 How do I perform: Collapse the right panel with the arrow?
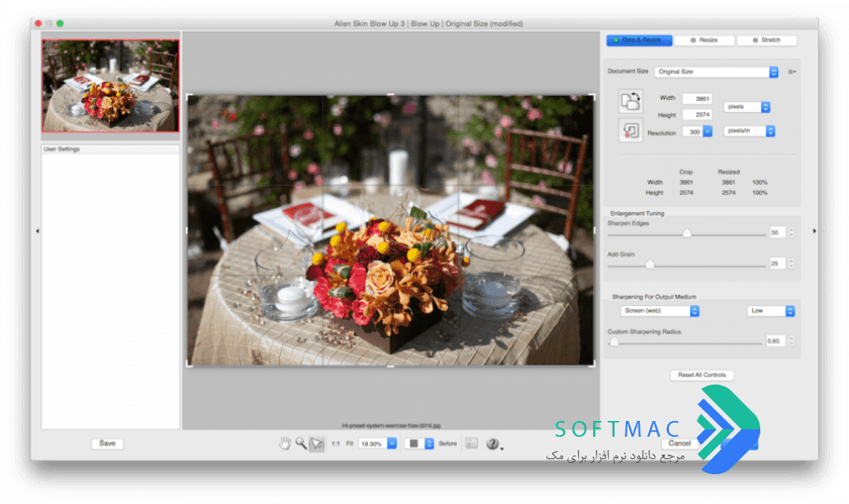coord(814,231)
